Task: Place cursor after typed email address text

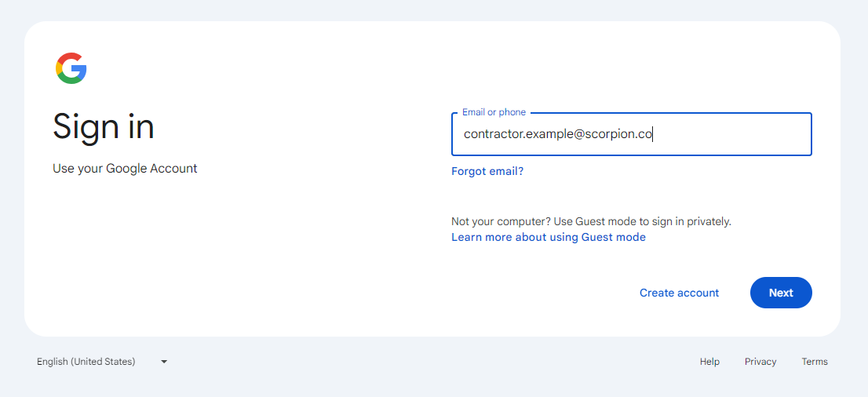Action: pyautogui.click(x=653, y=134)
